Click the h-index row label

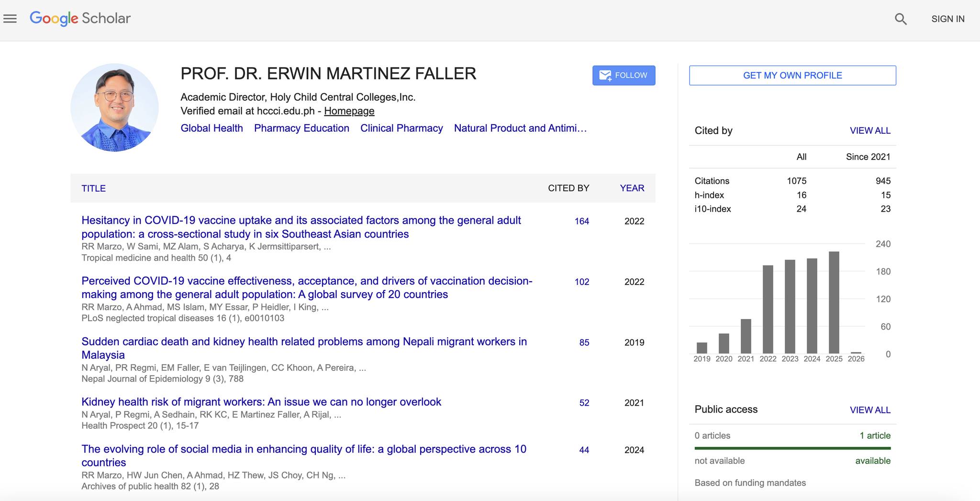[709, 195]
